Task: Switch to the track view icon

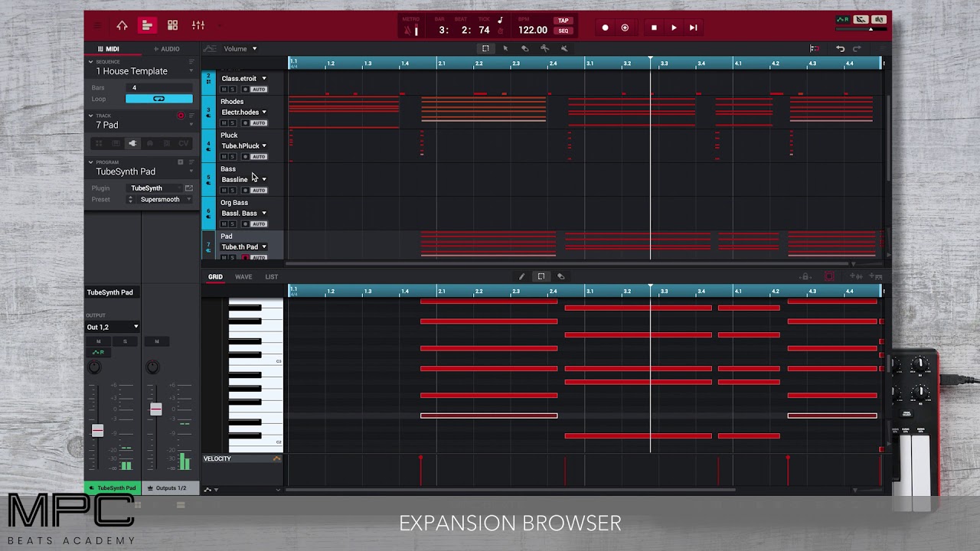Action: pos(147,25)
